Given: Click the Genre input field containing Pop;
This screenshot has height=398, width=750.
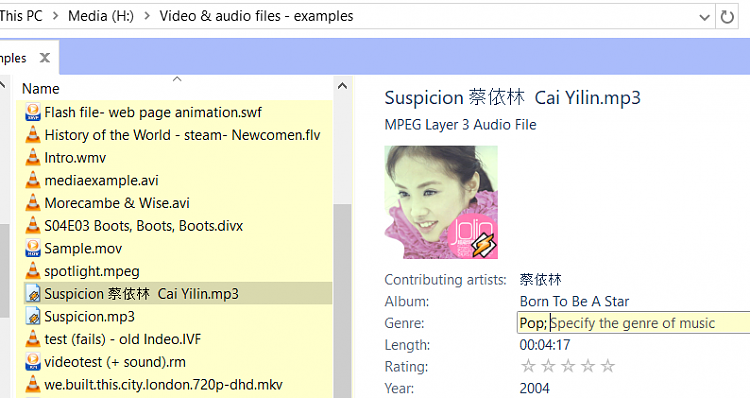Looking at the screenshot, I should pyautogui.click(x=634, y=323).
